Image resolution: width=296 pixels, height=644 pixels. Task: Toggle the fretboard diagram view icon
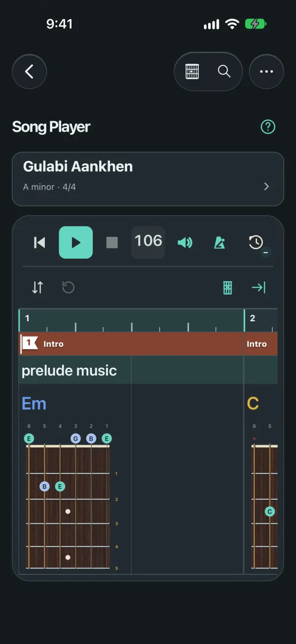(227, 287)
